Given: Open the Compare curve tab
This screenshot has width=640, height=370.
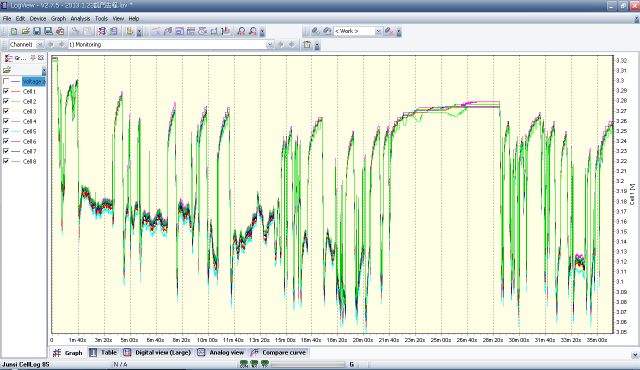Looking at the screenshot, I should click(279, 352).
